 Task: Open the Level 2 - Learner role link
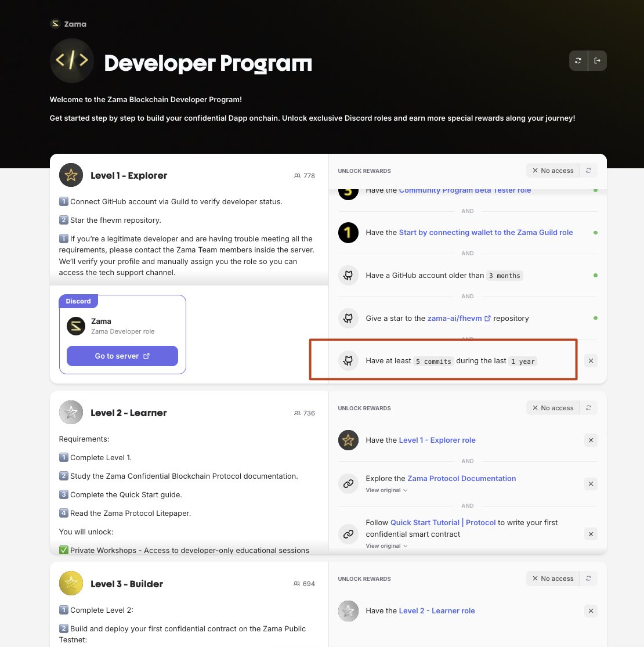click(x=436, y=610)
